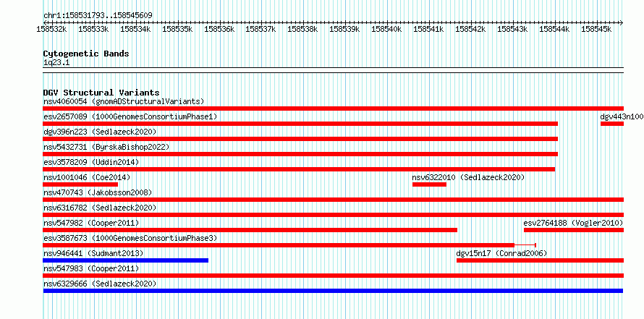644x319 pixels.
Task: Click the red bar under nsv4060054
Action: click(333, 109)
